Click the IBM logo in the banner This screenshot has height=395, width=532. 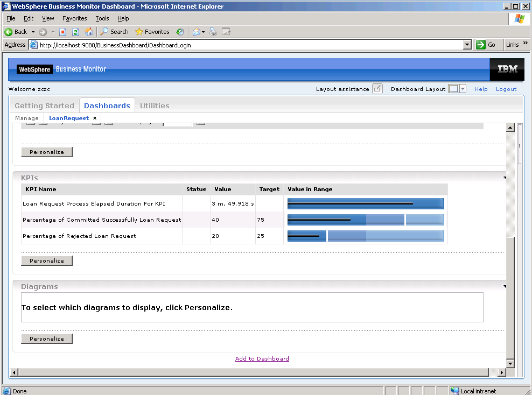coord(507,69)
